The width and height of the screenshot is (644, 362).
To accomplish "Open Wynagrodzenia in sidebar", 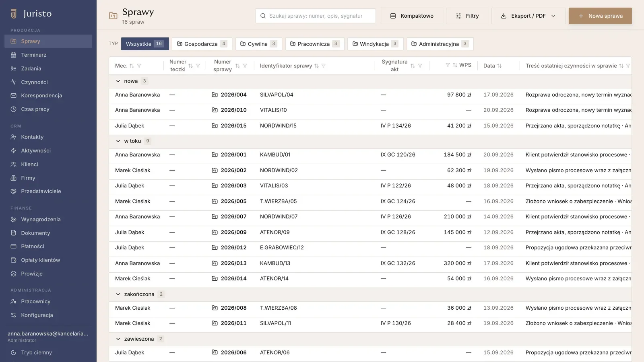I will coord(48,219).
